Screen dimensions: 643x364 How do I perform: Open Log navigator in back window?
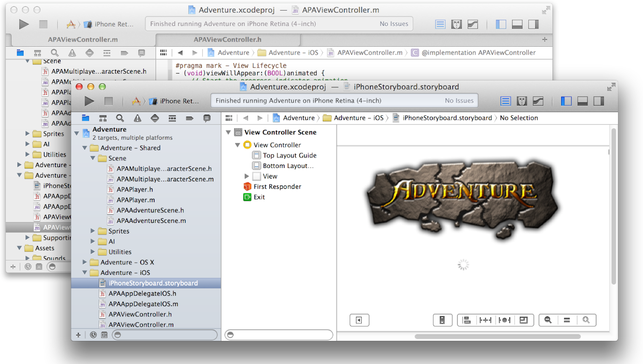(x=142, y=53)
